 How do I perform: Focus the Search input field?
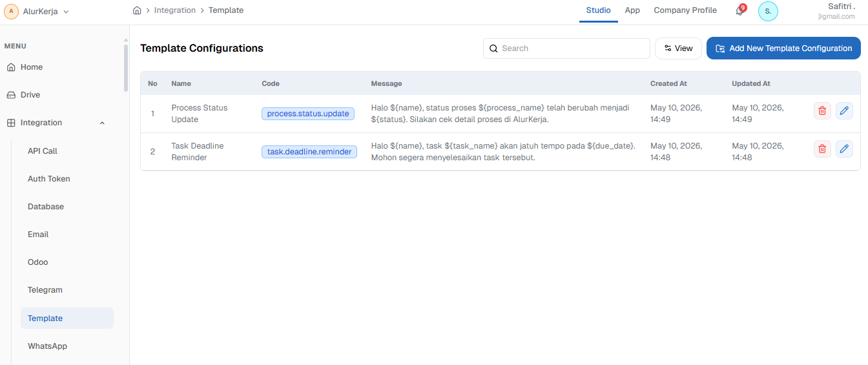point(566,48)
